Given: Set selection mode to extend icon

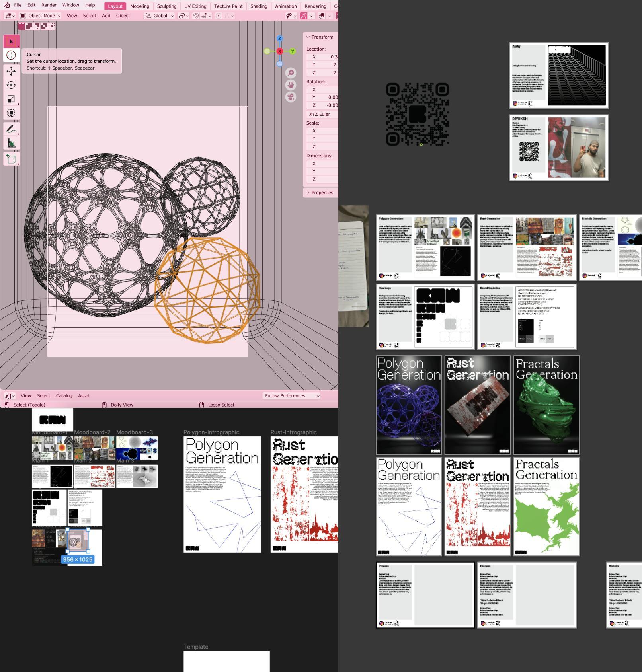Looking at the screenshot, I should point(29,26).
